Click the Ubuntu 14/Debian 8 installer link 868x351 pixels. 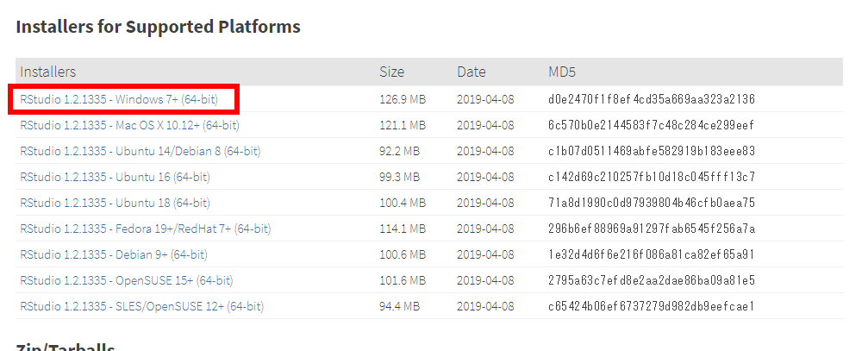point(140,151)
